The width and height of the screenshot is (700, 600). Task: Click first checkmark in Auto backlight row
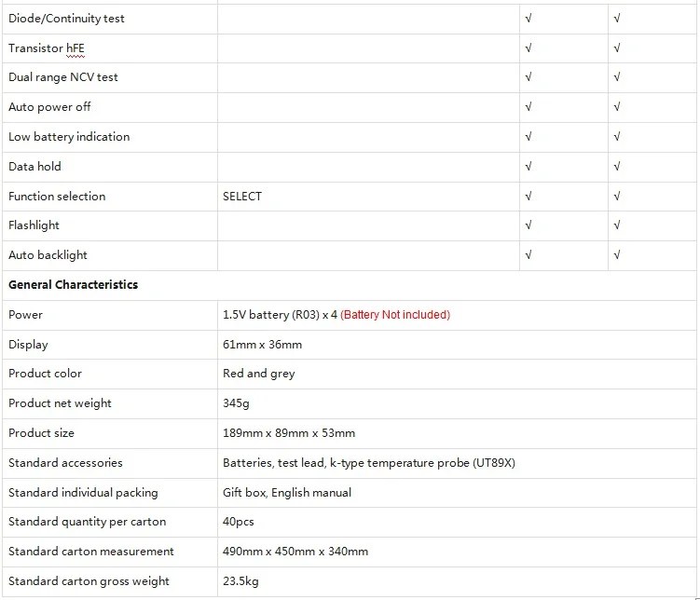coord(528,255)
